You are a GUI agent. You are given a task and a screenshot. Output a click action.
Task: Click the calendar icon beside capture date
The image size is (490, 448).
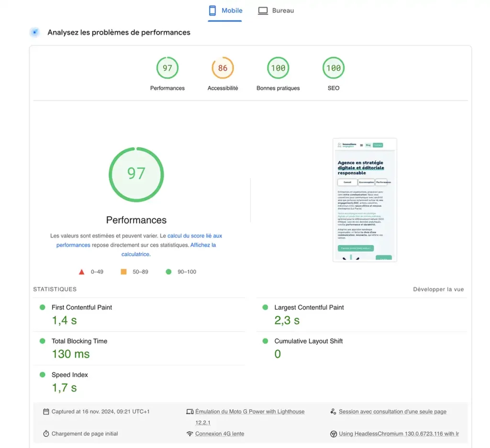[46, 412]
